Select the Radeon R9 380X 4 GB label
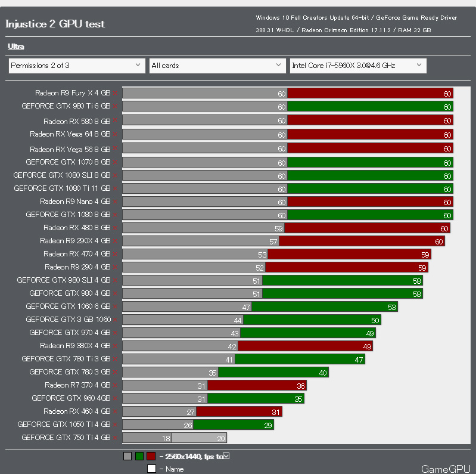This screenshot has height=474, width=476. pyautogui.click(x=75, y=346)
